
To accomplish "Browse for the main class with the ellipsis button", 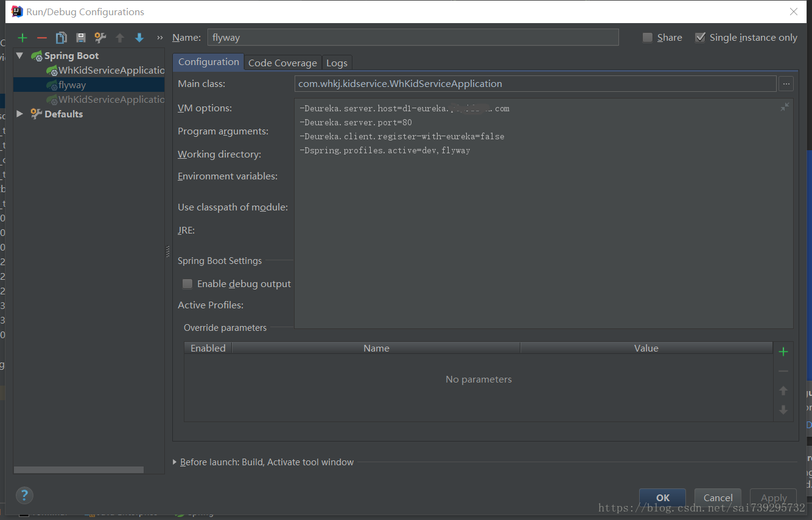I will pos(786,83).
